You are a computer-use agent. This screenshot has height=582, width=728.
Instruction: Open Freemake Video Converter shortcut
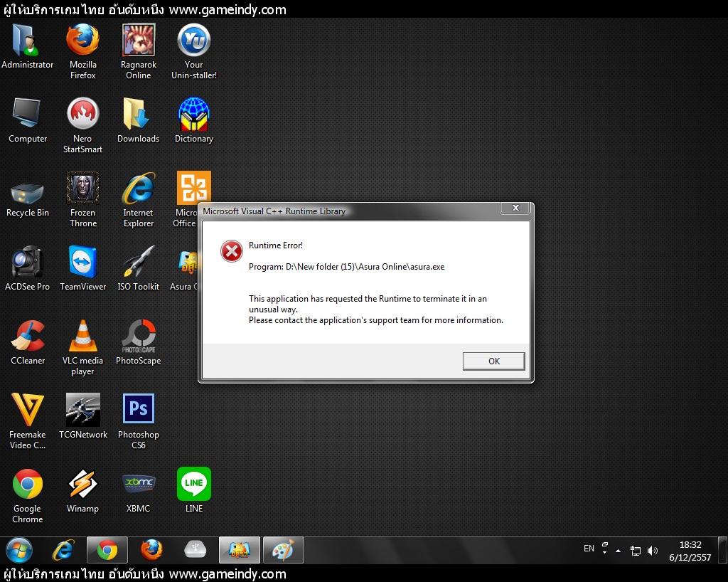pos(27,421)
